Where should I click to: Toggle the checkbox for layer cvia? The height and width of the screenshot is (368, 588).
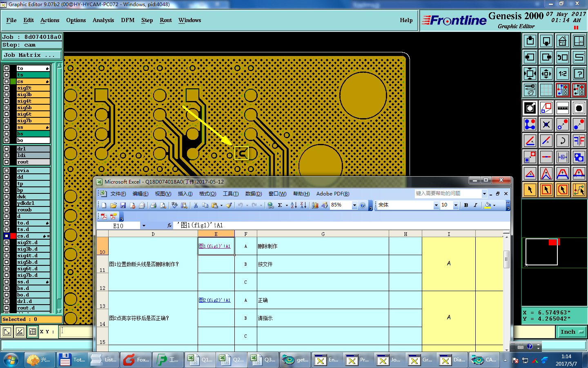(7, 171)
